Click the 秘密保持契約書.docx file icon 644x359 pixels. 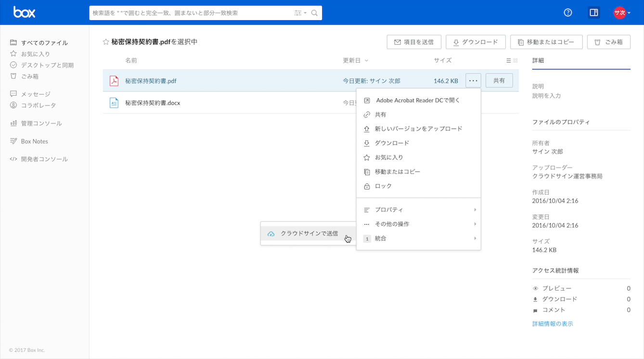coord(114,103)
